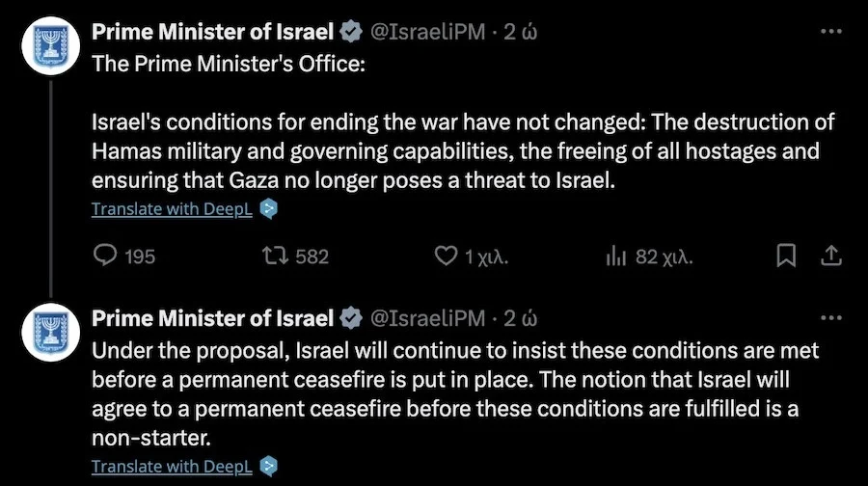Click the reply icon on first tweet

click(106, 256)
